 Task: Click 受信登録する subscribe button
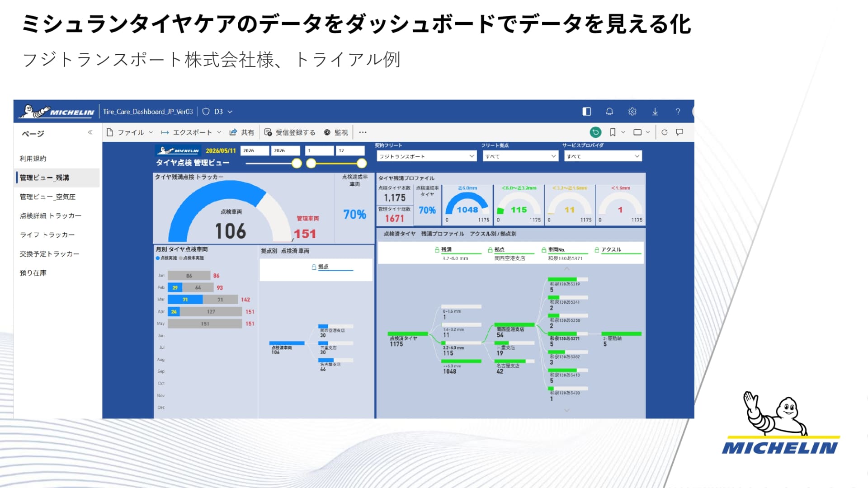click(290, 132)
